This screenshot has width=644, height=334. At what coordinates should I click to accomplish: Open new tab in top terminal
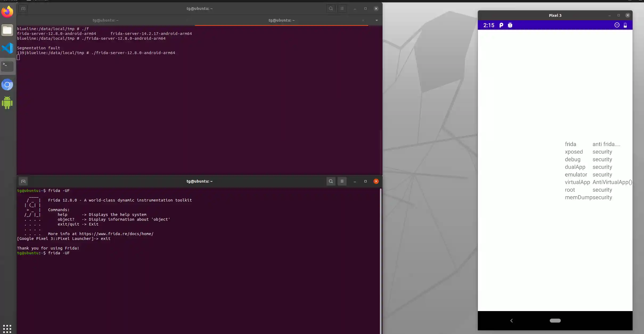23,9
